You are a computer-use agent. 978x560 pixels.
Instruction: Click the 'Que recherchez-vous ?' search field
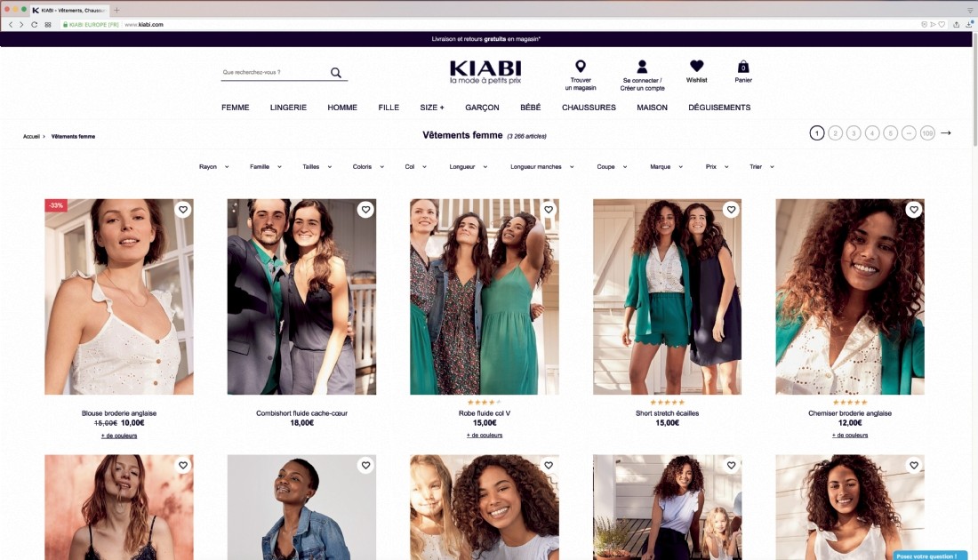point(275,72)
